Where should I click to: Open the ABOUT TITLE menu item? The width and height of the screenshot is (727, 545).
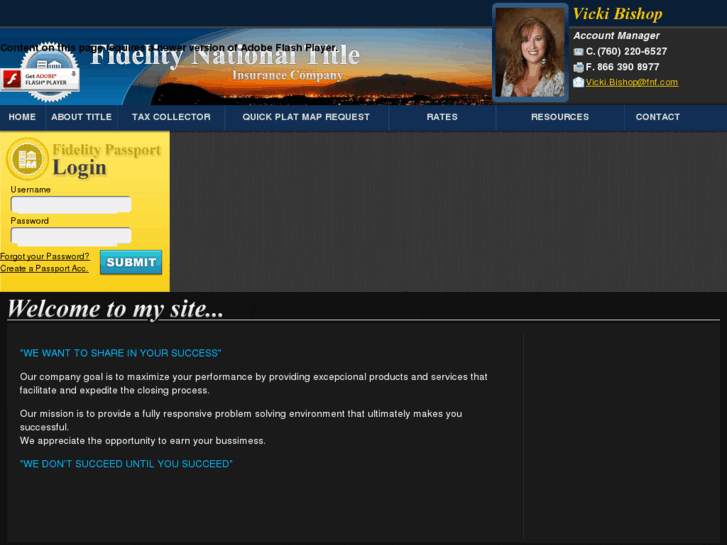click(82, 117)
